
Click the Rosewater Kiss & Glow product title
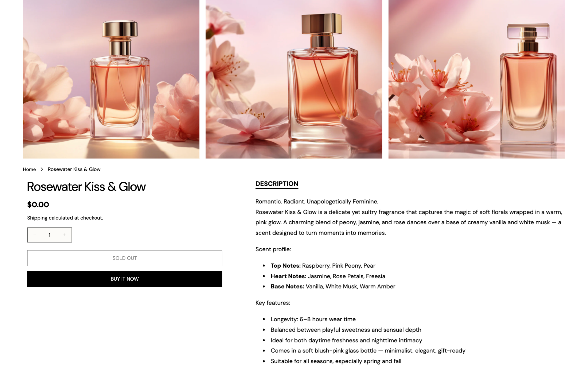tap(86, 187)
